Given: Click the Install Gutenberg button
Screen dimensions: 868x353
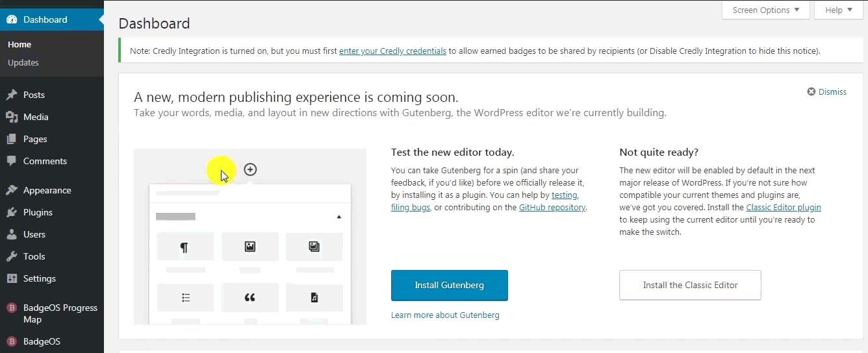Looking at the screenshot, I should click(x=450, y=285).
